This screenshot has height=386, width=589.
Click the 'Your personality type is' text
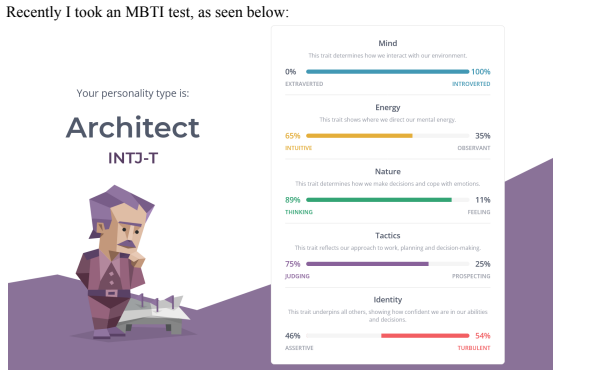133,93
